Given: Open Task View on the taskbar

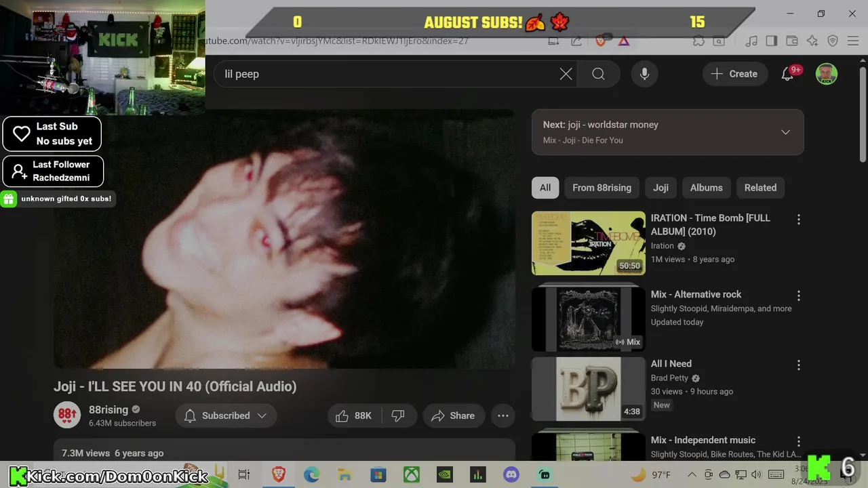Looking at the screenshot, I should pos(244,474).
